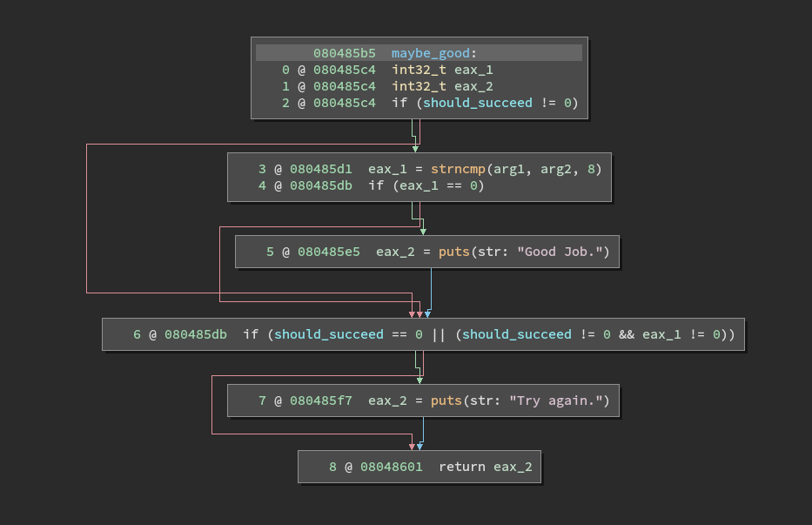
Task: Select the int32_t eax_2 declaration
Action: tap(442, 86)
